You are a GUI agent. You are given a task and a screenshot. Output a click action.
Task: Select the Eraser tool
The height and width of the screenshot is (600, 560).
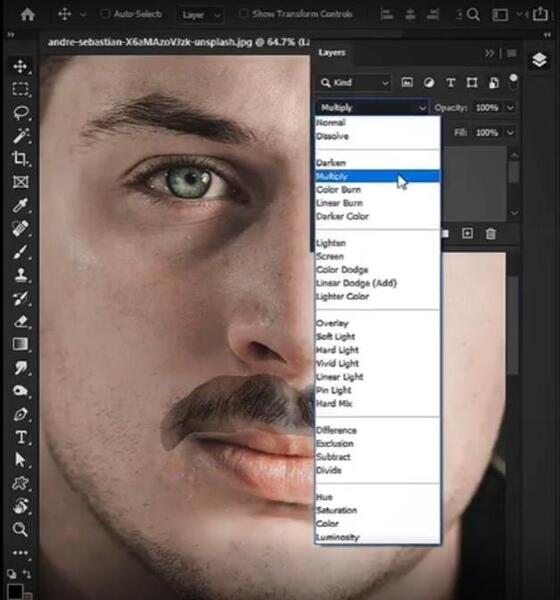point(20,321)
